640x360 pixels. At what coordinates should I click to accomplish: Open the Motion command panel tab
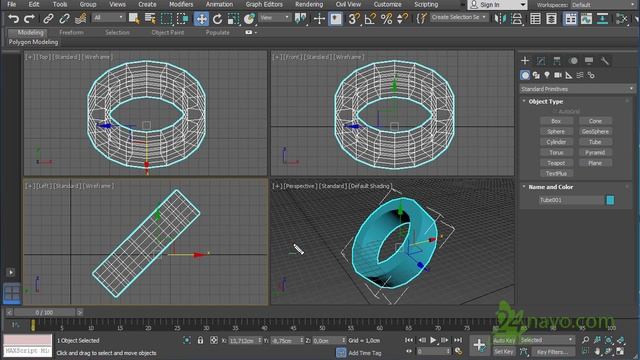(573, 61)
